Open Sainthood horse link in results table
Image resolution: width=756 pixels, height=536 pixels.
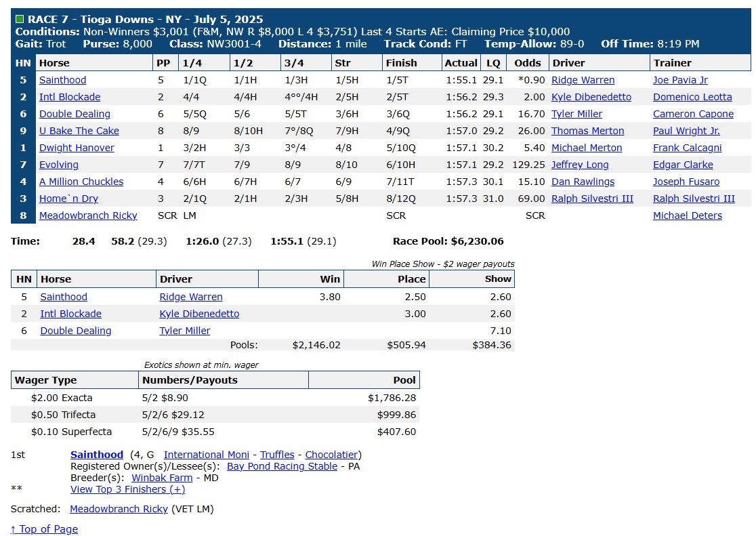[63, 80]
